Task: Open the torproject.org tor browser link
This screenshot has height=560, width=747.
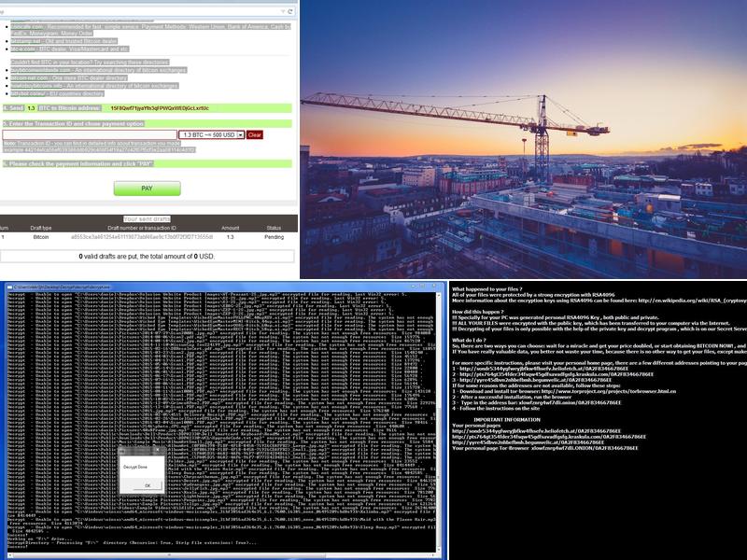Action: click(x=633, y=392)
